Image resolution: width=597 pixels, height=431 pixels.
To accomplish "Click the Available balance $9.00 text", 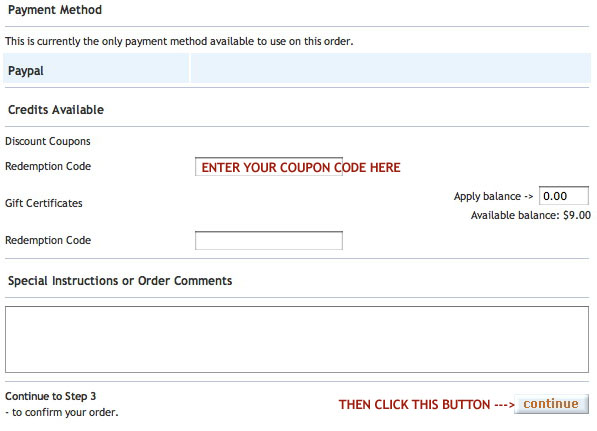I will pos(531,215).
